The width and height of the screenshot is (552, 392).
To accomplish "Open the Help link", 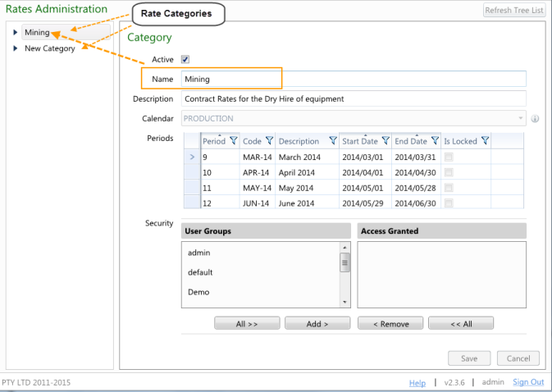I will click(417, 383).
